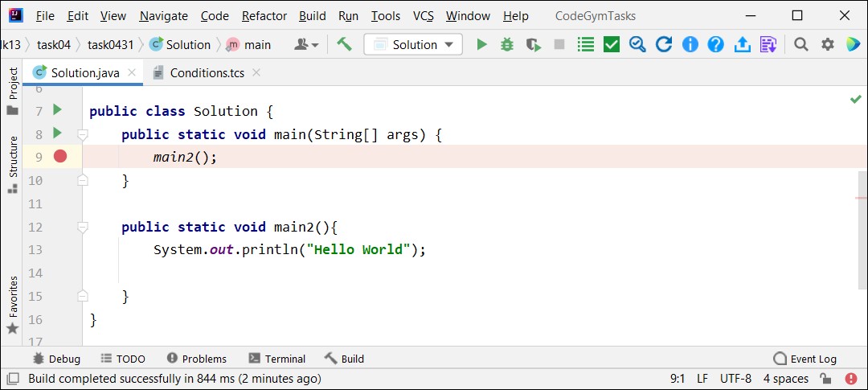
Task: Collapse the main2 method fold on line 12
Action: (83, 227)
